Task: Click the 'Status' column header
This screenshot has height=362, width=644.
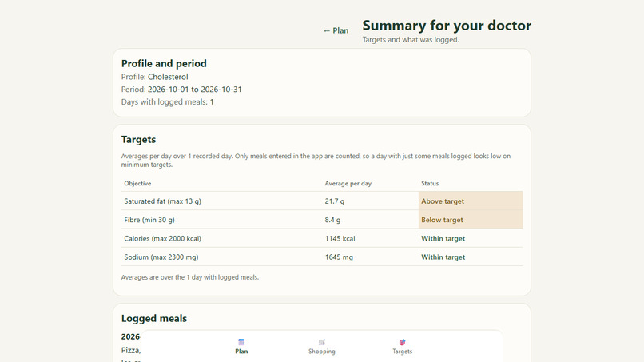Action: [x=430, y=183]
